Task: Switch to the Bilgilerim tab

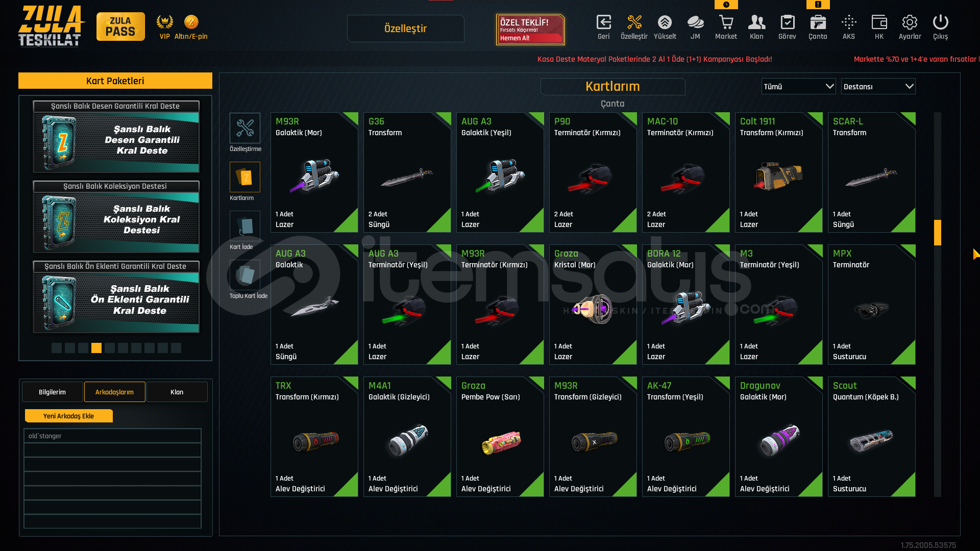Action: point(52,392)
